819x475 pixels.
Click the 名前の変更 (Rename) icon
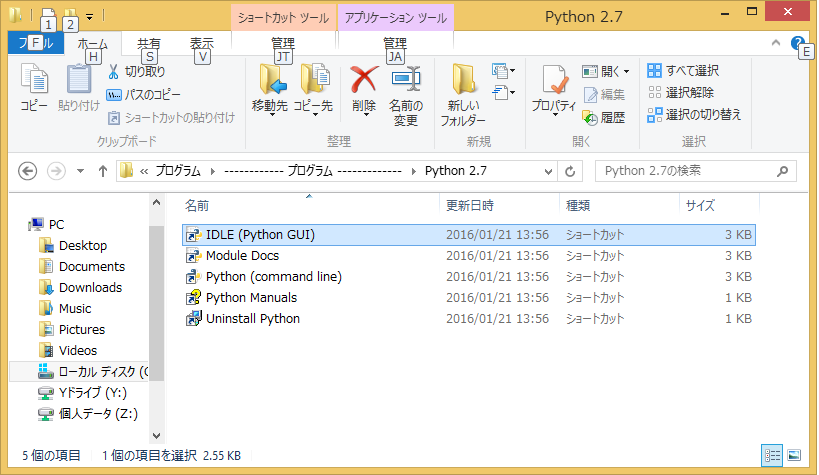click(405, 80)
